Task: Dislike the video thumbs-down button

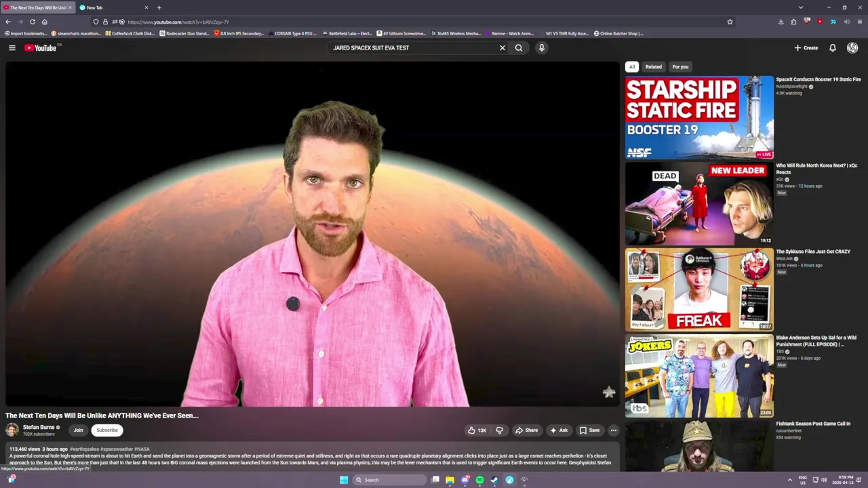Action: pyautogui.click(x=500, y=430)
